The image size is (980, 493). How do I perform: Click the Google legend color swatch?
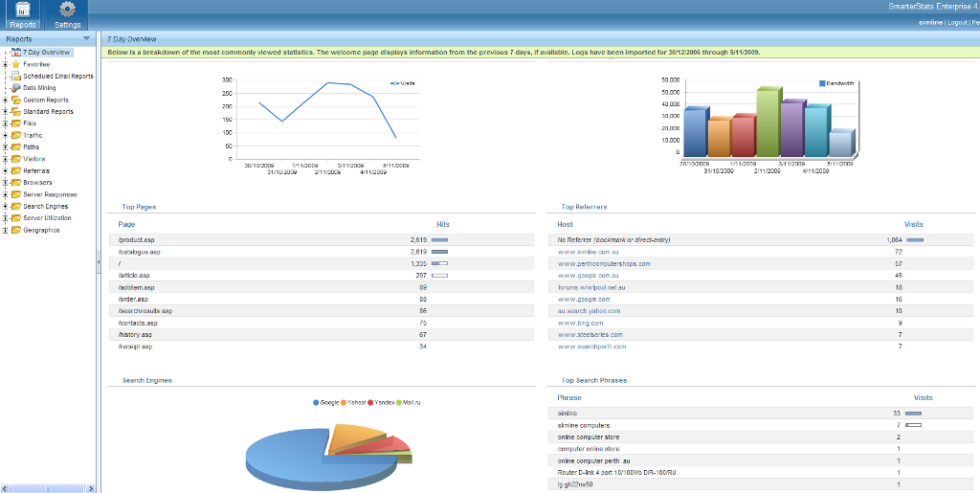(316, 402)
